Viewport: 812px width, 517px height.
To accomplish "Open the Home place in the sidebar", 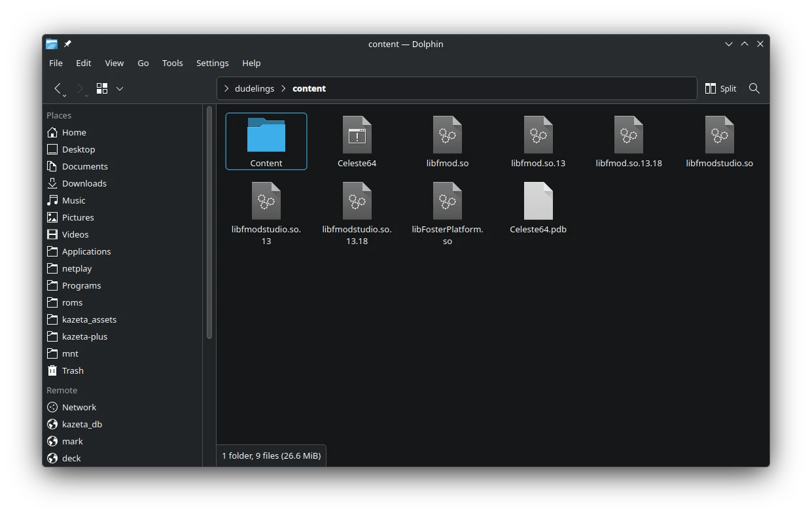I will (73, 132).
